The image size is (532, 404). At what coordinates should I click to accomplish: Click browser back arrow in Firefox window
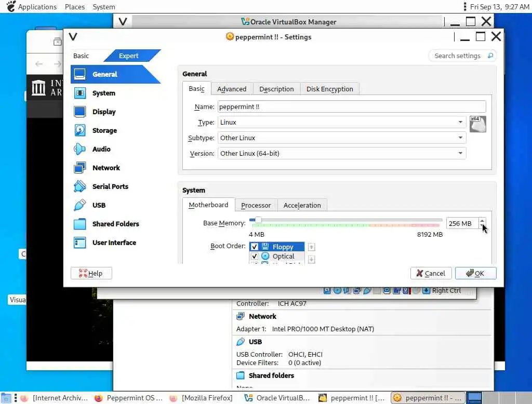(39, 64)
